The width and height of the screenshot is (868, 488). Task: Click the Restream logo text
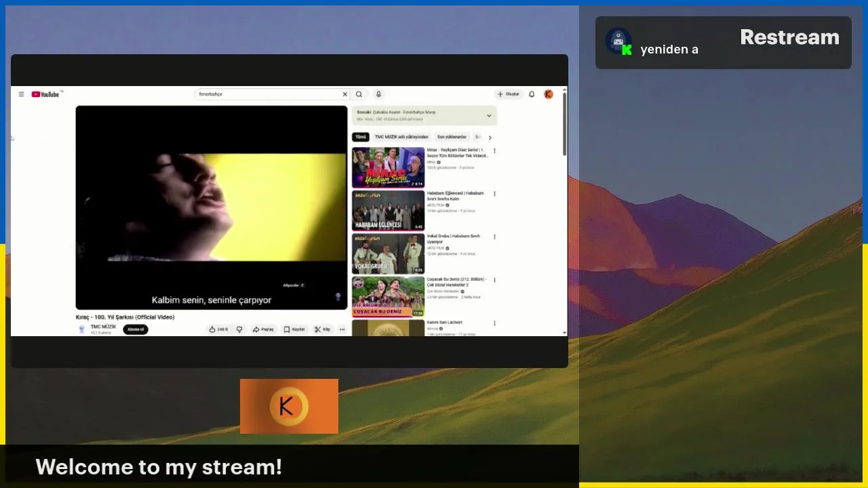coord(789,37)
